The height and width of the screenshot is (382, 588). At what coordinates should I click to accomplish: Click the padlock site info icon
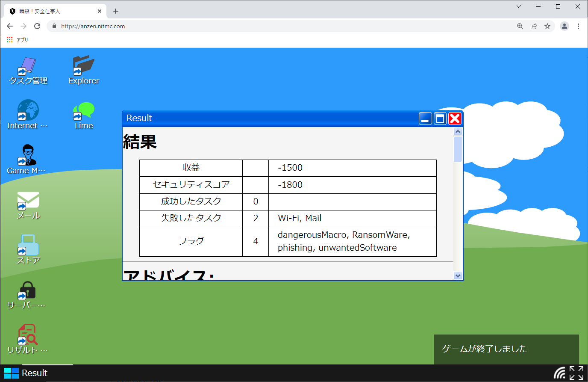coord(54,26)
